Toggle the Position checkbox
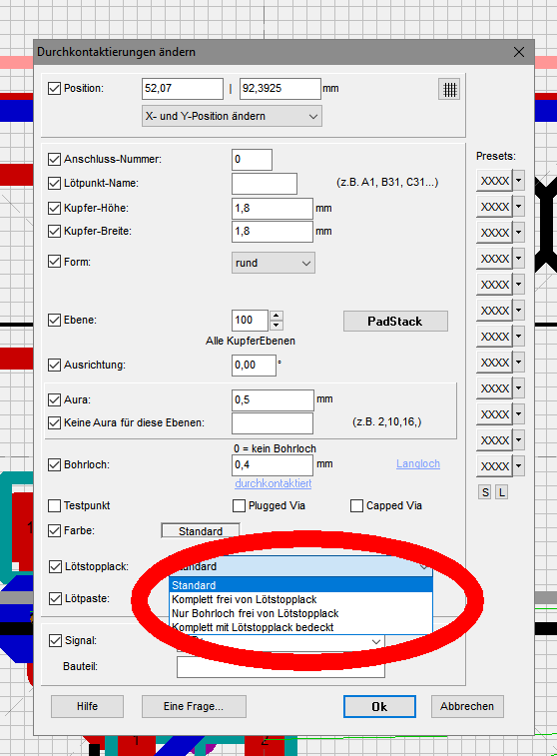This screenshot has height=756, width=557. (x=55, y=88)
